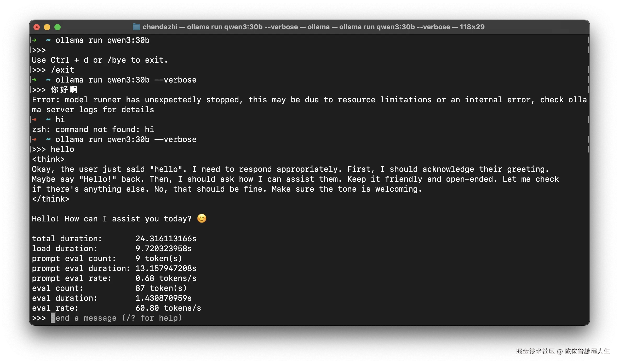Viewport: 619px width, 364px height.
Task: Click the total duration value
Action: coord(166,239)
